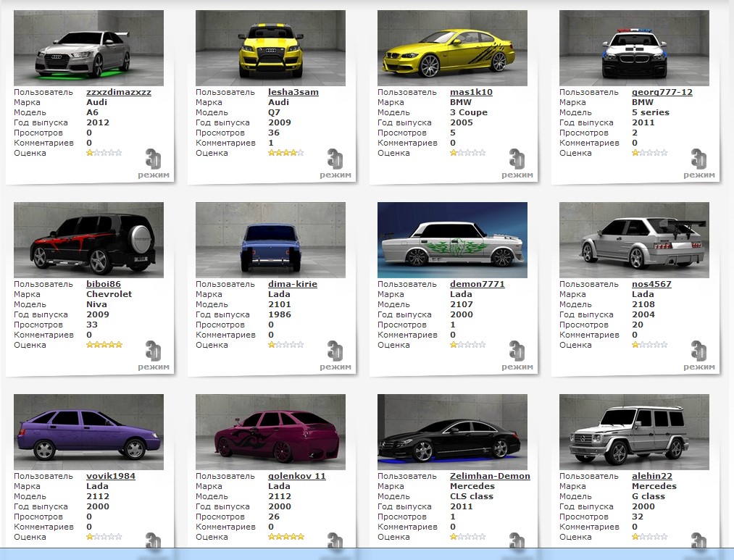Image resolution: width=734 pixels, height=560 pixels.
Task: Open the black Chevrolet Niva image
Action: (x=89, y=240)
